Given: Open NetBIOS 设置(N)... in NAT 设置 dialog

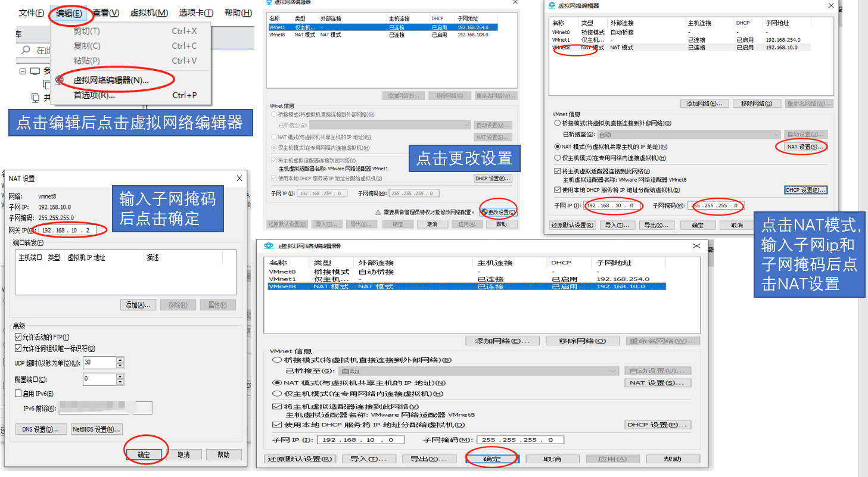Looking at the screenshot, I should point(96,429).
